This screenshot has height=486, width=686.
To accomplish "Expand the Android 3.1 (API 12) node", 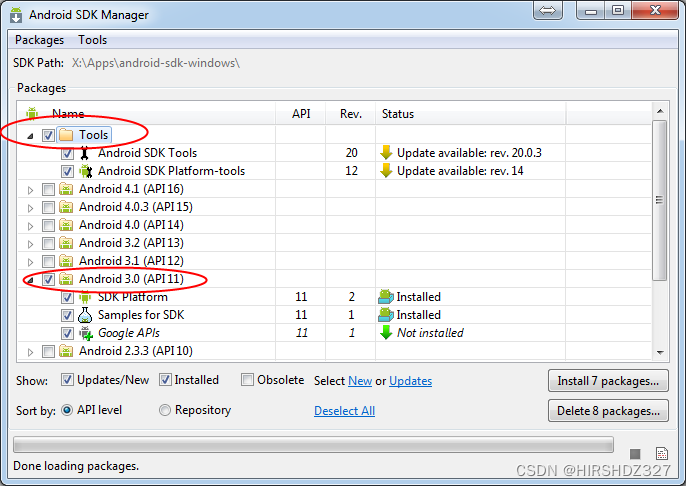I will 30,262.
